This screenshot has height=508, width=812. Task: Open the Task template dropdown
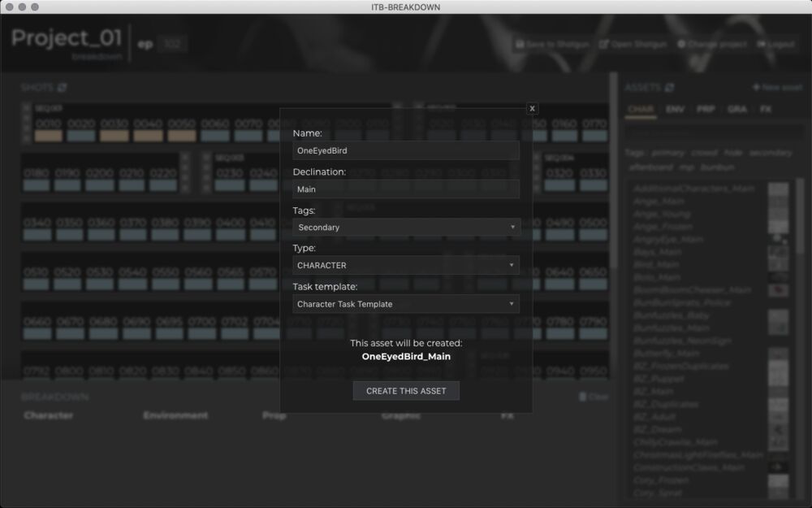tap(406, 304)
